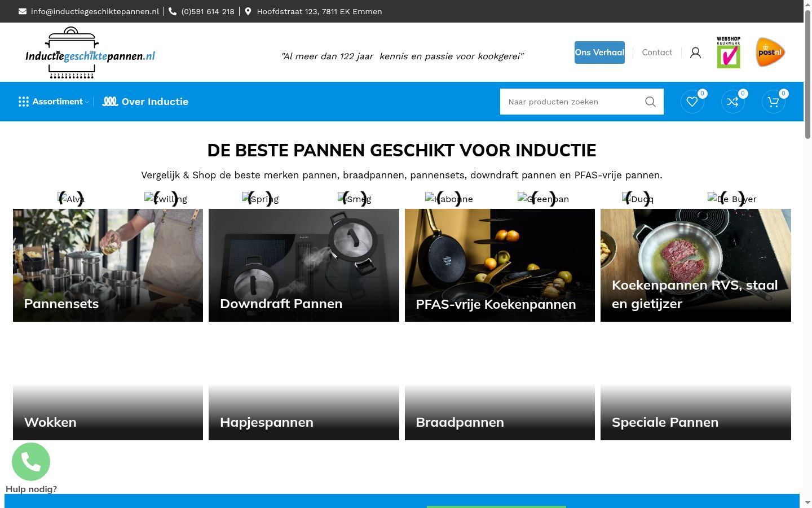The width and height of the screenshot is (812, 508).
Task: Open the wishlist heart icon
Action: coord(692,102)
